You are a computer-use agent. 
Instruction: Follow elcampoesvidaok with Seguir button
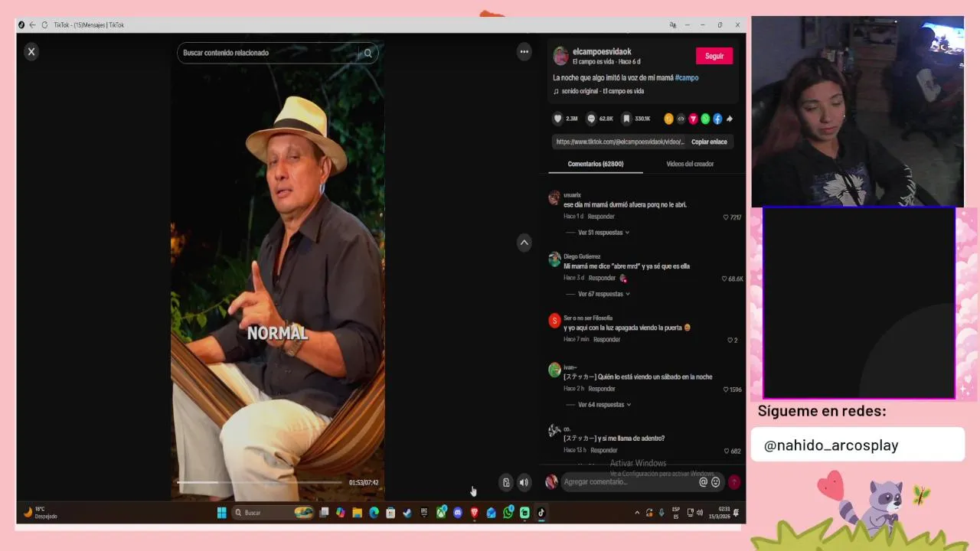[714, 56]
